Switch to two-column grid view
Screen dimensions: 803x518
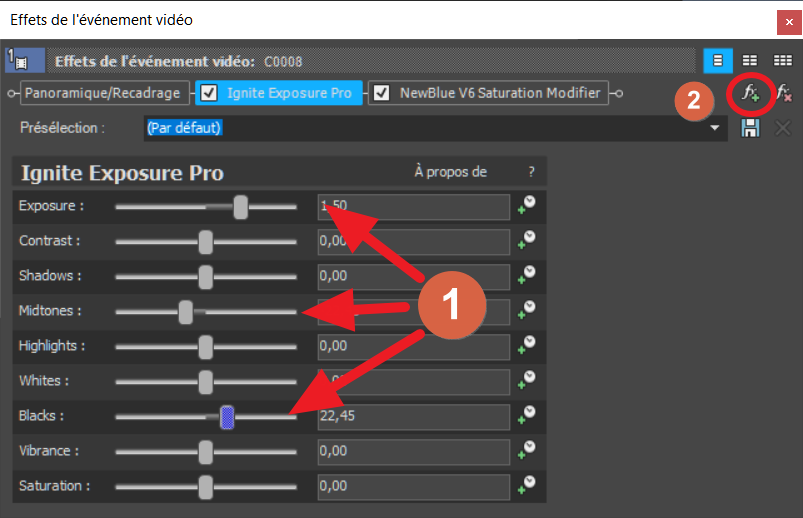(750, 60)
